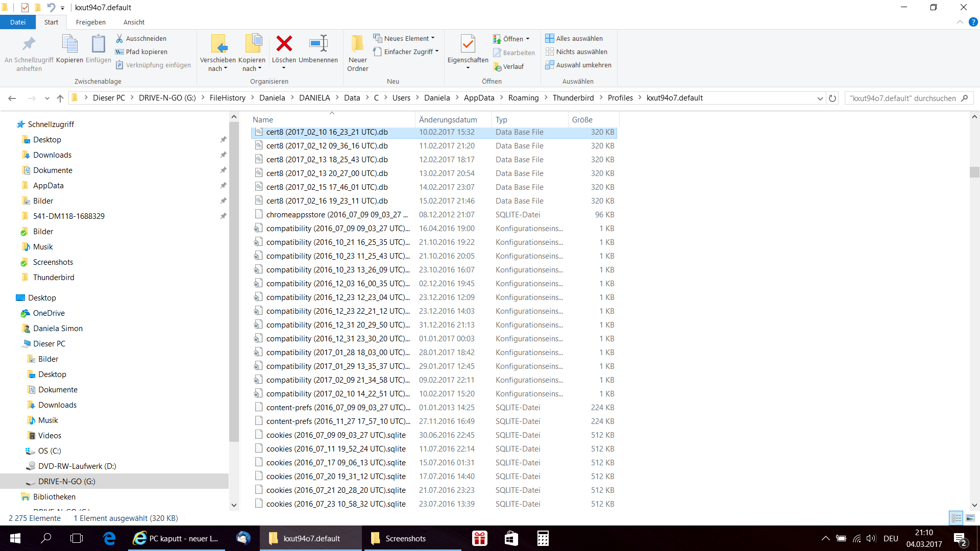Select cert8 (2017_02_16 19_23_11 UTC).db

pos(434,201)
